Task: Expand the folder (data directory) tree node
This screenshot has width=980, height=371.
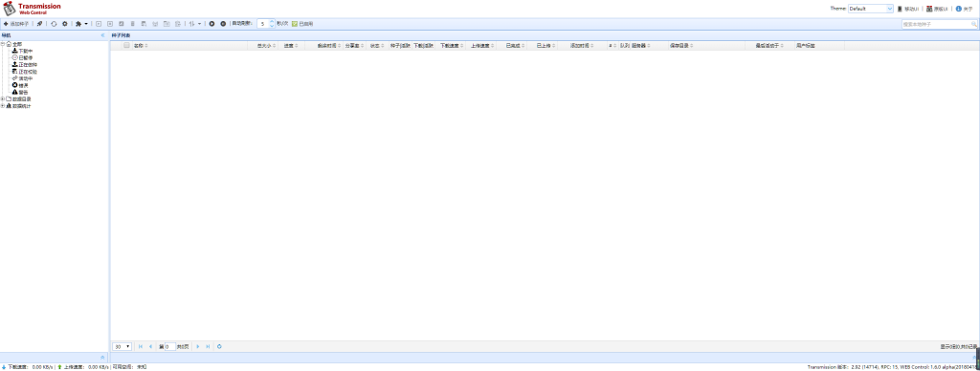Action: point(3,98)
